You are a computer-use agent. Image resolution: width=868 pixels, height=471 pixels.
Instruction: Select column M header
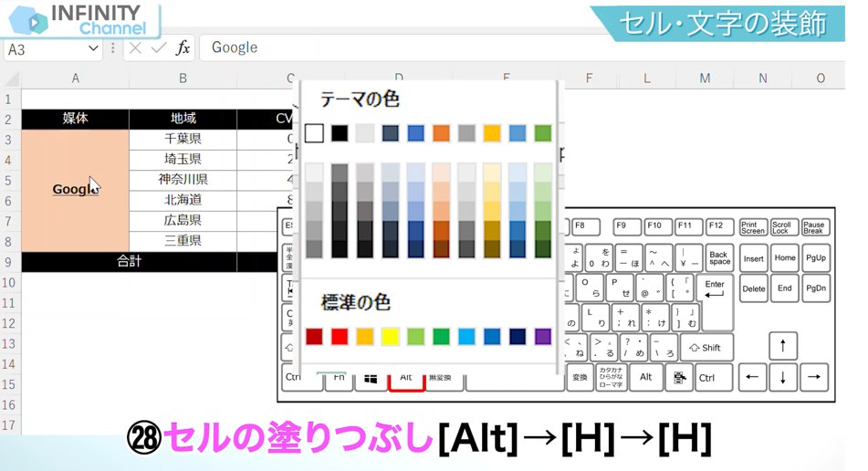tap(705, 78)
